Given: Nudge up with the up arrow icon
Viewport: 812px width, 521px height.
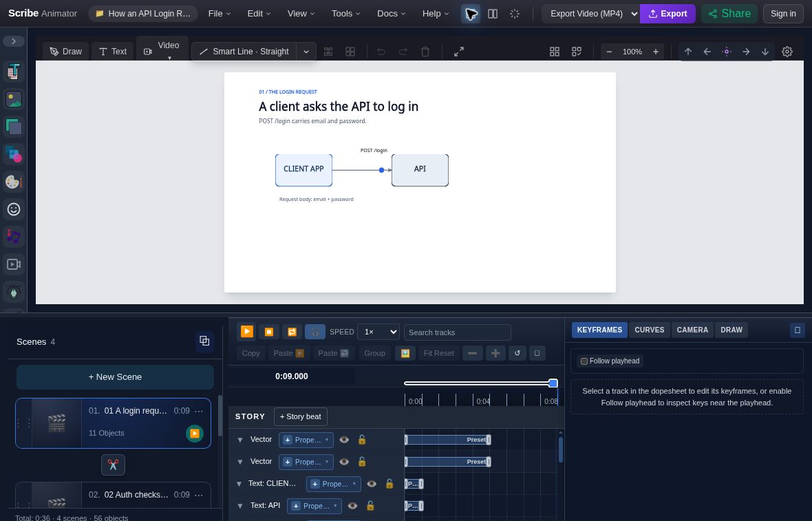Looking at the screenshot, I should (688, 52).
